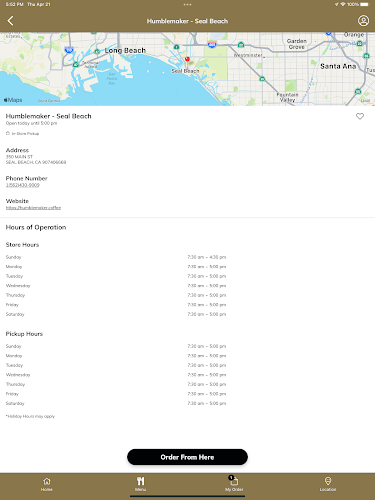The height and width of the screenshot is (500, 375).
Task: Call the store phone number link
Action: click(x=23, y=185)
